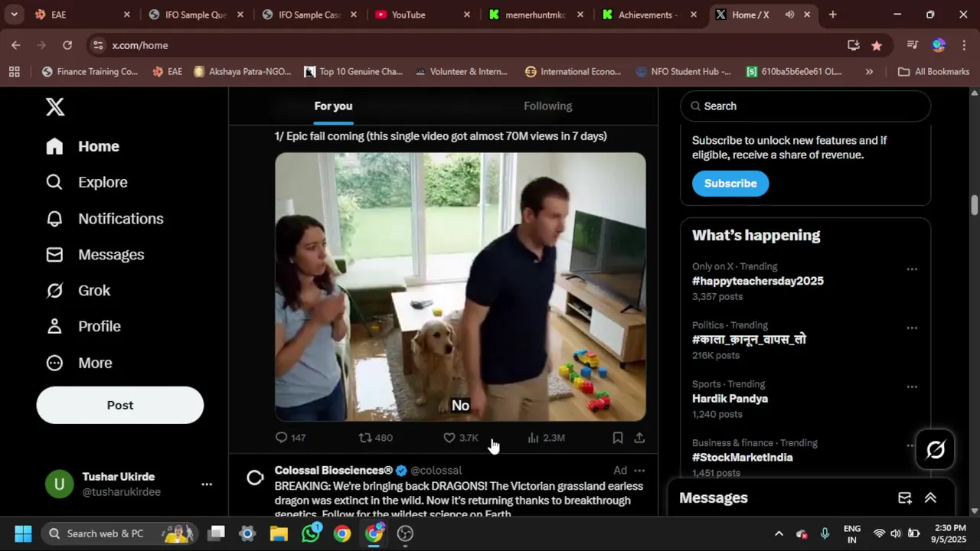Reply to the post with 147 comments
The height and width of the screenshot is (551, 980).
point(290,438)
